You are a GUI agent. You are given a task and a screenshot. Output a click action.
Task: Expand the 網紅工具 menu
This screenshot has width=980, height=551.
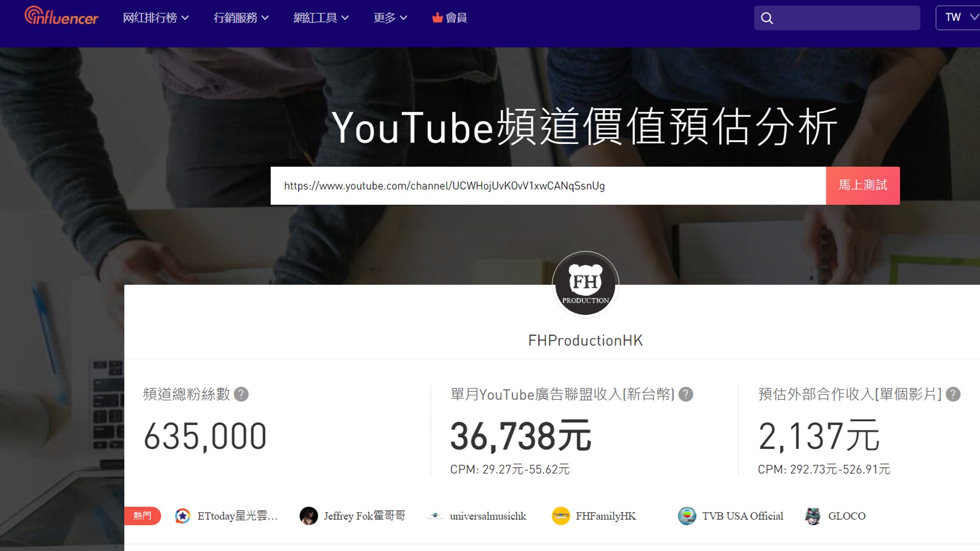click(321, 18)
